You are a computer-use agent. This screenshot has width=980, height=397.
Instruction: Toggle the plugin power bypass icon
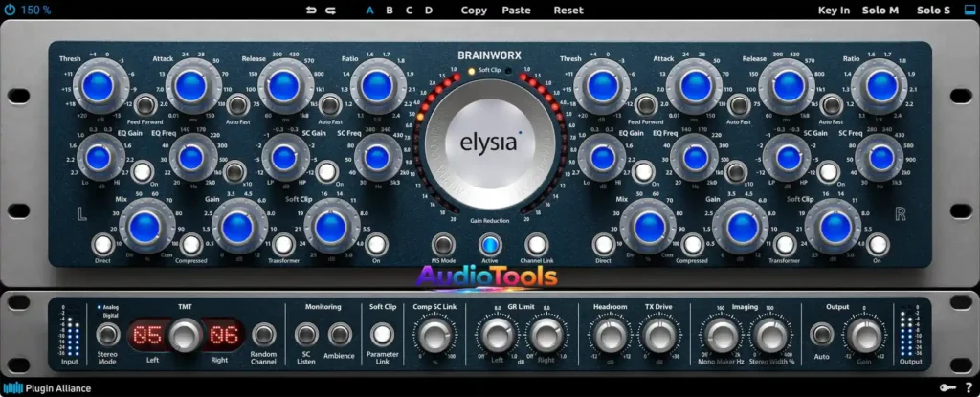pos(10,10)
